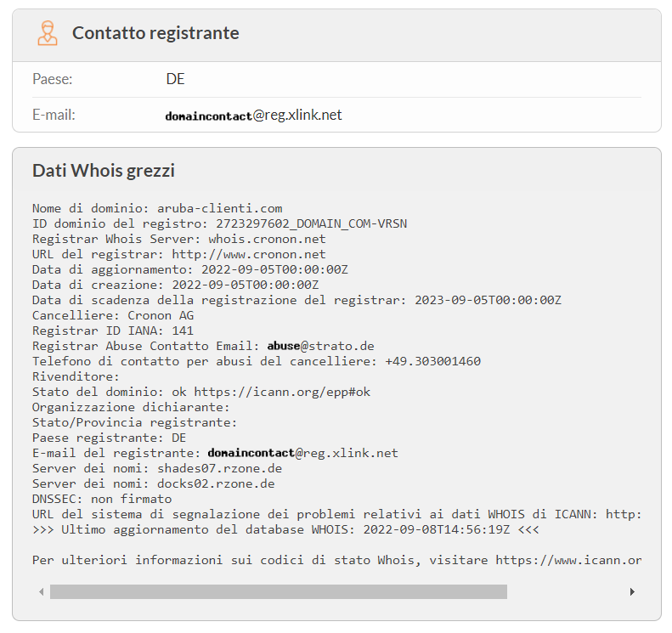
Task: Click the whois.cronon.net Whois server text
Action: tap(267, 239)
